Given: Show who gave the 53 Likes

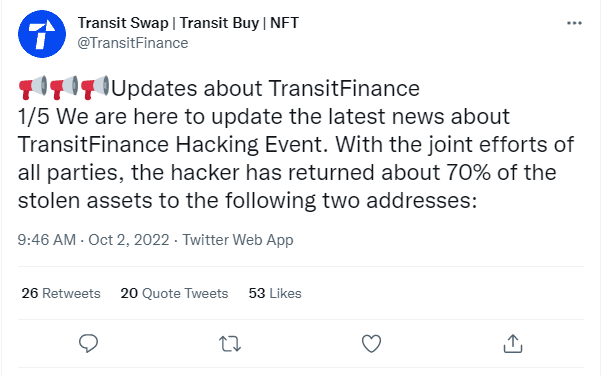Looking at the screenshot, I should click(275, 293).
